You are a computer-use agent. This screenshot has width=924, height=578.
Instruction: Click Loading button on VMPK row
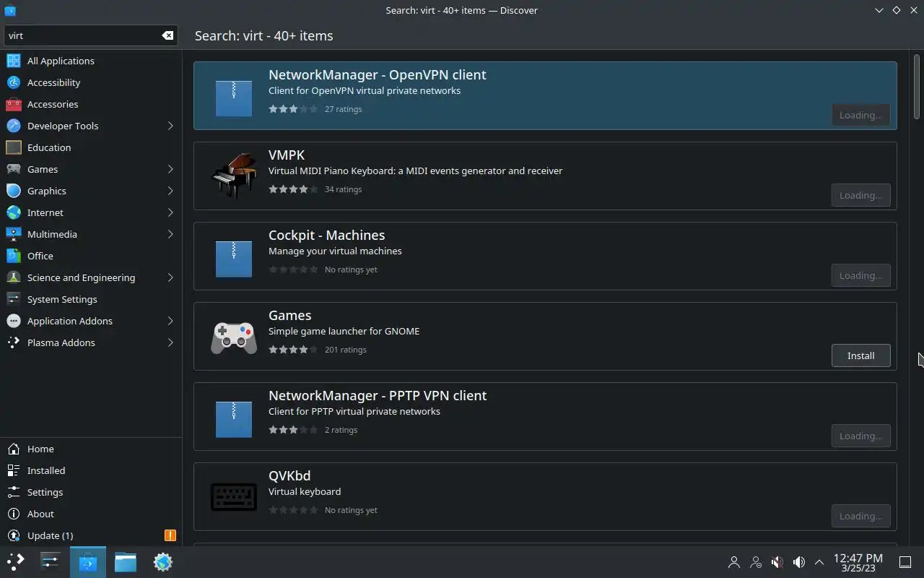click(860, 195)
